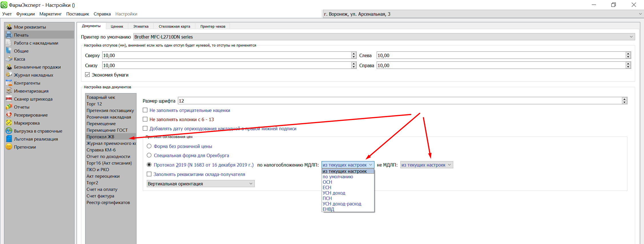This screenshot has height=244, width=644.
Task: Increase Размер шрифта with up arrow
Action: coord(624,99)
